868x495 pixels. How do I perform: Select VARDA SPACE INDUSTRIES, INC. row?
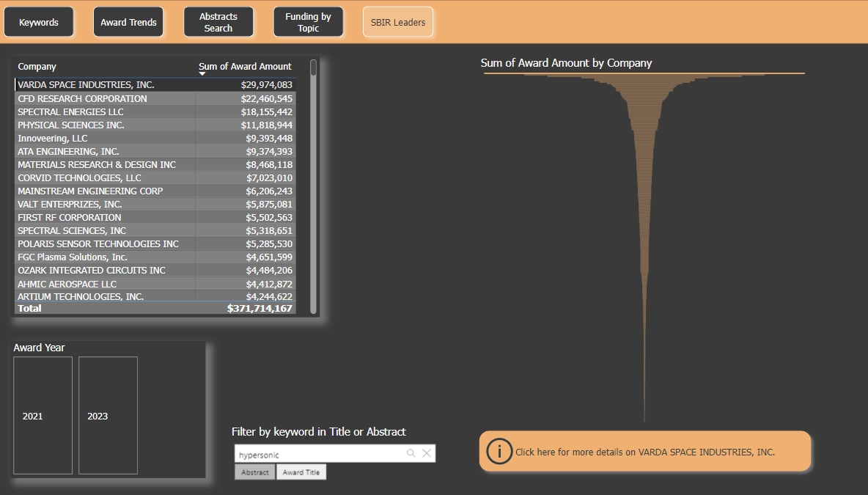155,85
